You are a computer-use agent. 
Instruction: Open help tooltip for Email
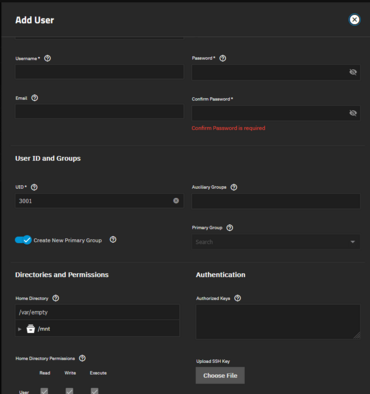point(35,98)
